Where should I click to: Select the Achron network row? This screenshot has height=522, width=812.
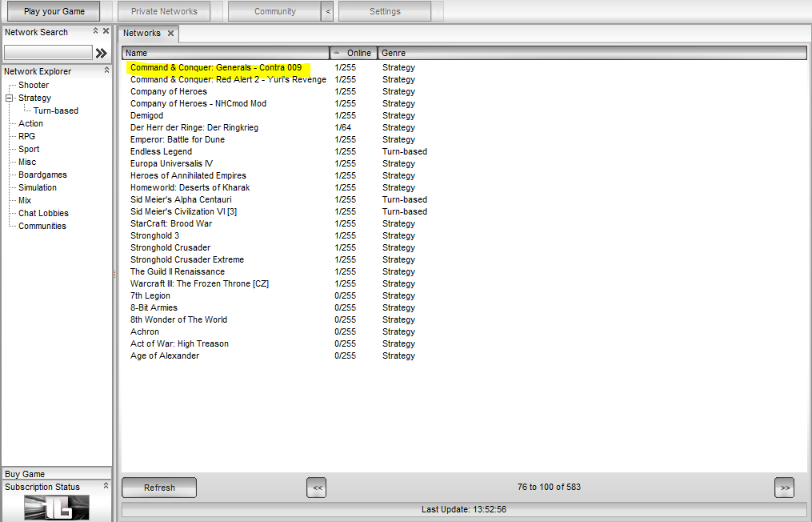pyautogui.click(x=145, y=331)
